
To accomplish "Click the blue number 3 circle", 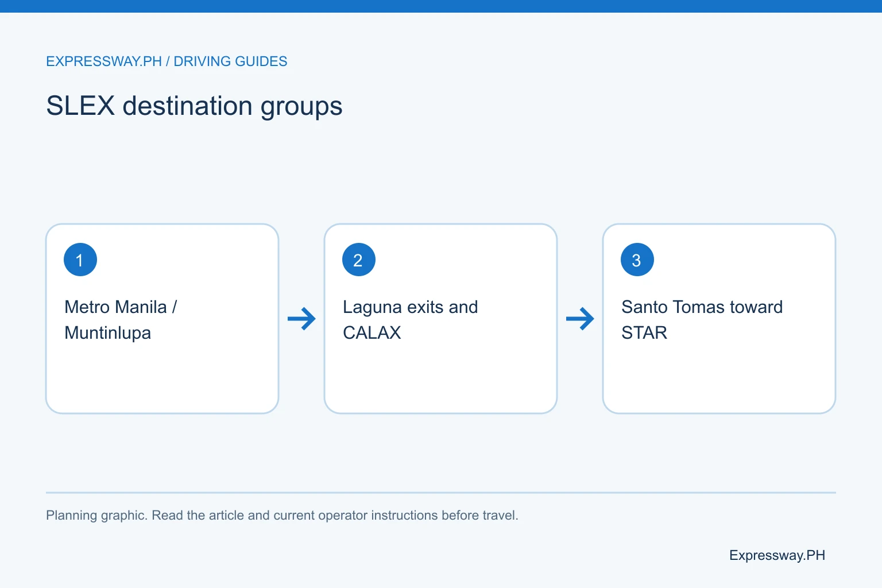I will click(637, 260).
